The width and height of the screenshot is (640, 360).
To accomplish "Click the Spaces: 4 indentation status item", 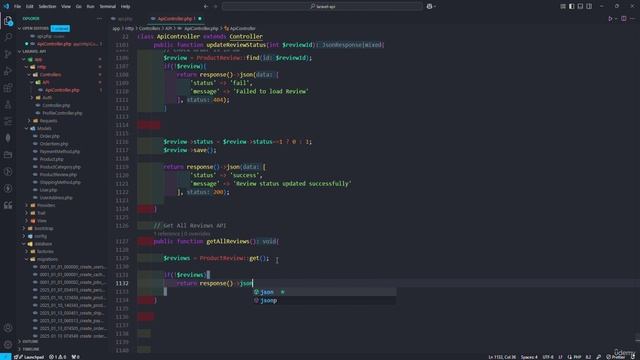I will coord(529,357).
